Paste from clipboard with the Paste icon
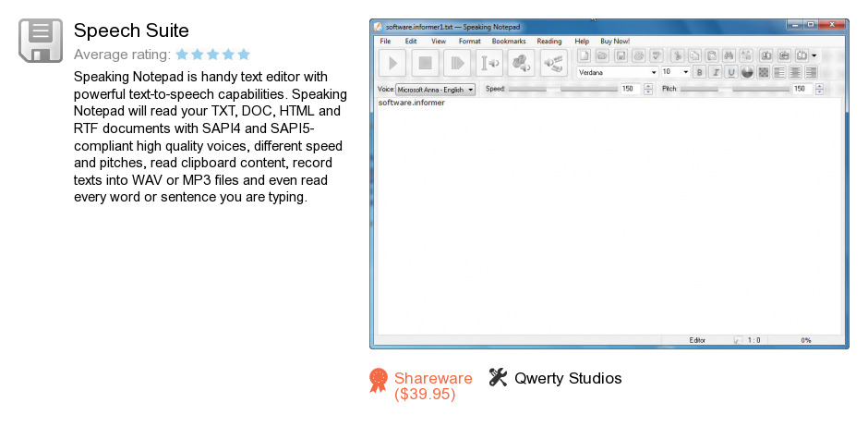 [712, 55]
